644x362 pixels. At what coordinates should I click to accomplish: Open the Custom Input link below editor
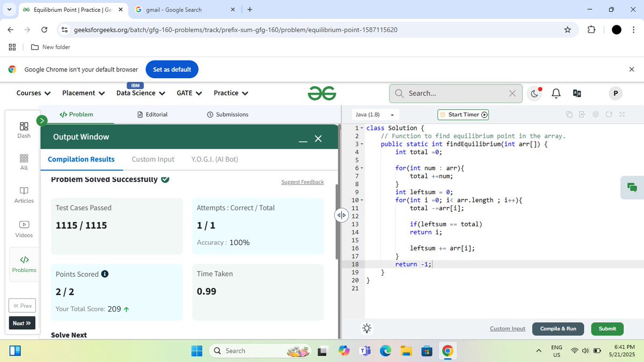pyautogui.click(x=508, y=329)
